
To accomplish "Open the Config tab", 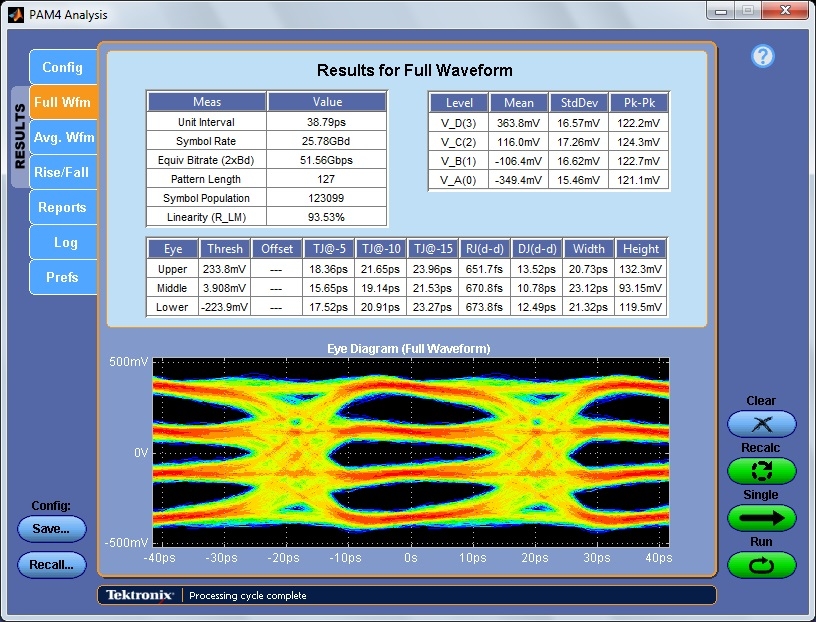I will tap(62, 68).
